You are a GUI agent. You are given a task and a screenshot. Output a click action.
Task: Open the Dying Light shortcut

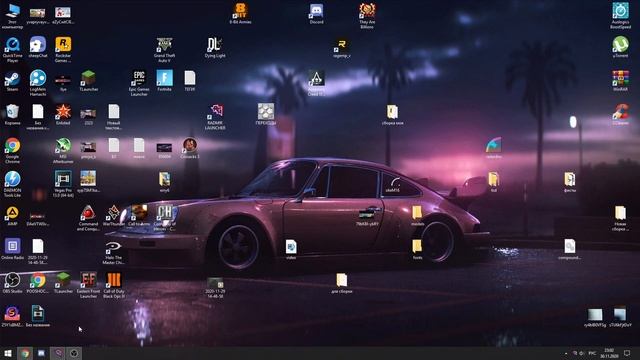click(x=215, y=47)
